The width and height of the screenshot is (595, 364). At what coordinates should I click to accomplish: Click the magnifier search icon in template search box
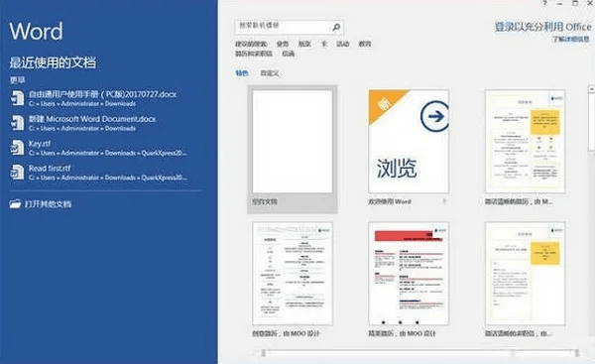336,27
